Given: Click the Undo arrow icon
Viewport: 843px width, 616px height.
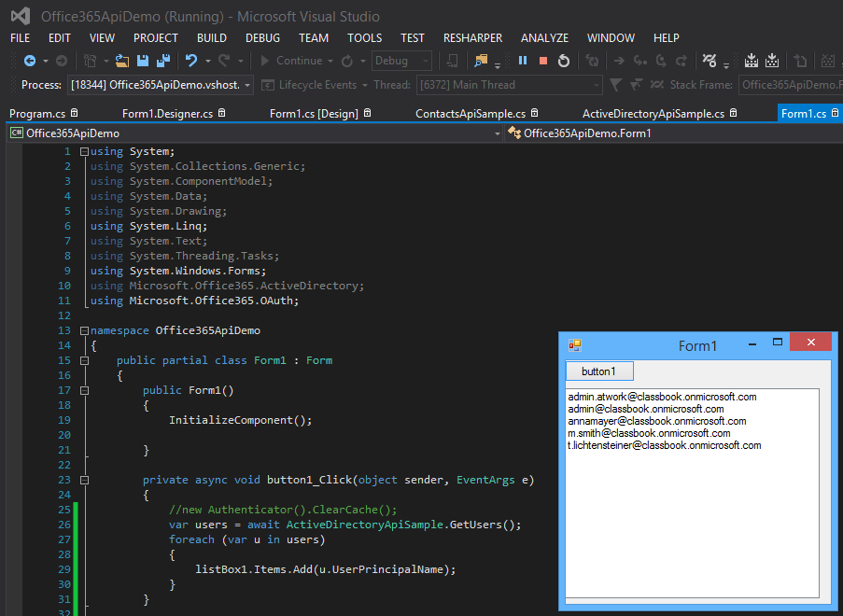Looking at the screenshot, I should tap(190, 61).
